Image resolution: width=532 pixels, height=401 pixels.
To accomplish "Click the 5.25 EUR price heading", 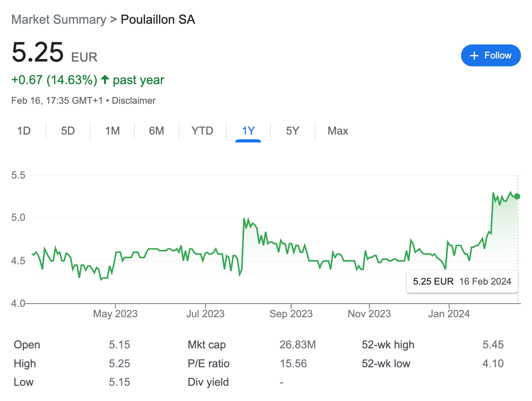I will coord(54,52).
